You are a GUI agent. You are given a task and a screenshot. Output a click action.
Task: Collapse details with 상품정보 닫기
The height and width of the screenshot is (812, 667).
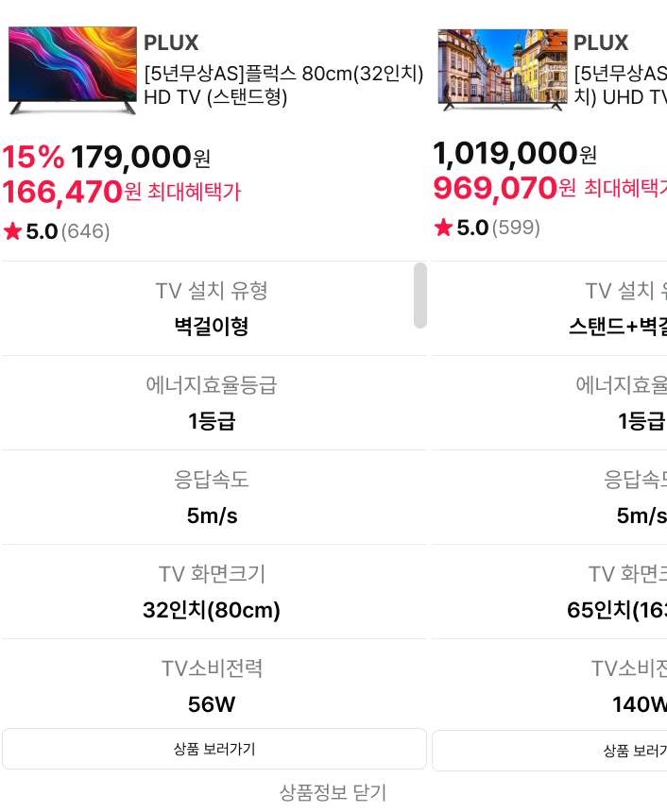(333, 792)
